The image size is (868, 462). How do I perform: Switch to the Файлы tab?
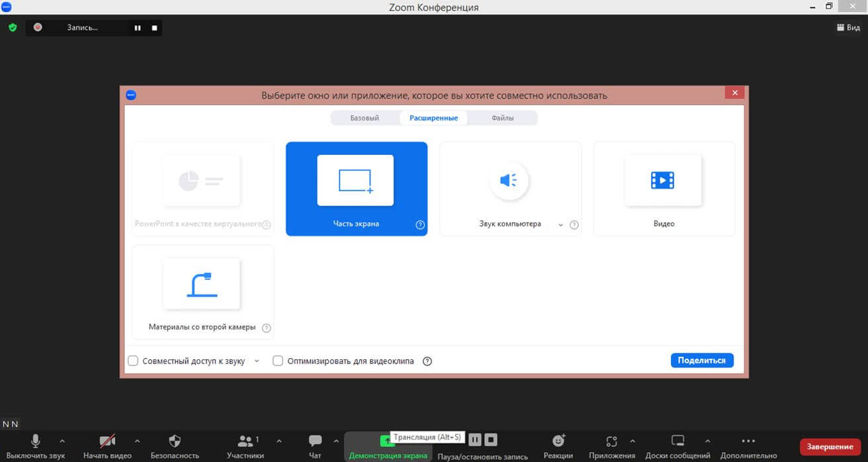[502, 118]
